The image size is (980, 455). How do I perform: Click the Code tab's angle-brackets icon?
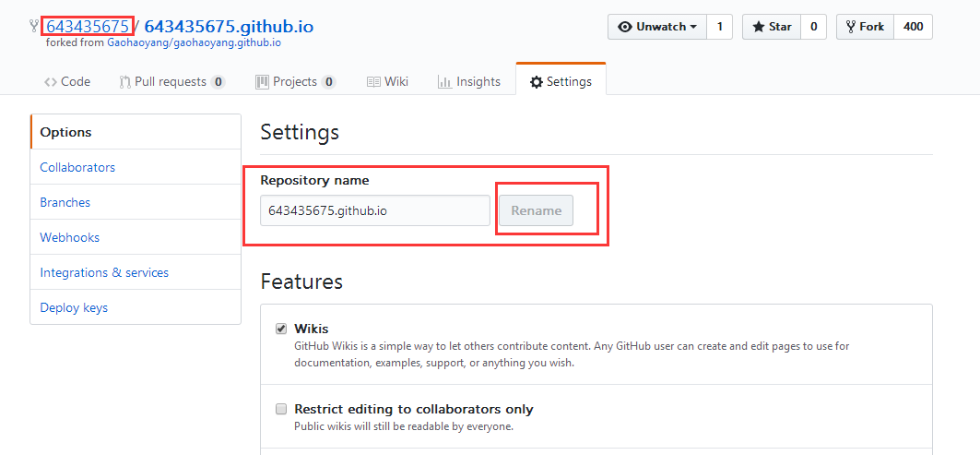pyautogui.click(x=51, y=82)
